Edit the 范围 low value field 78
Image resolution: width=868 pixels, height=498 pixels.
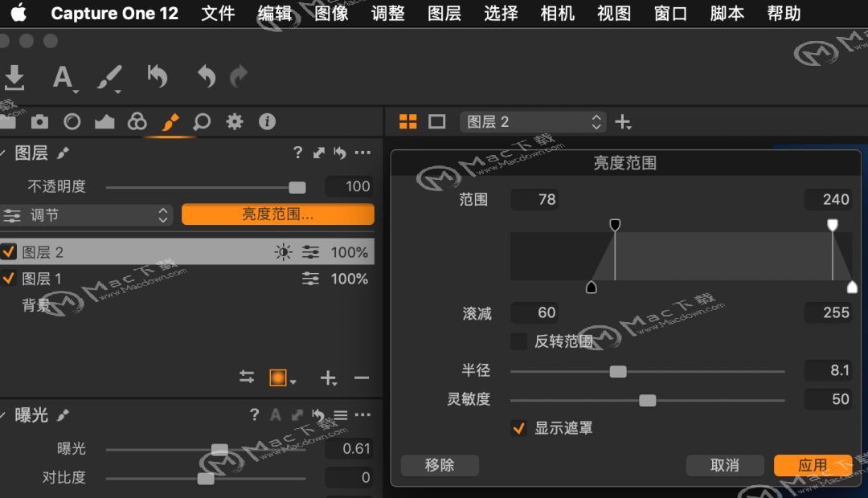[534, 199]
